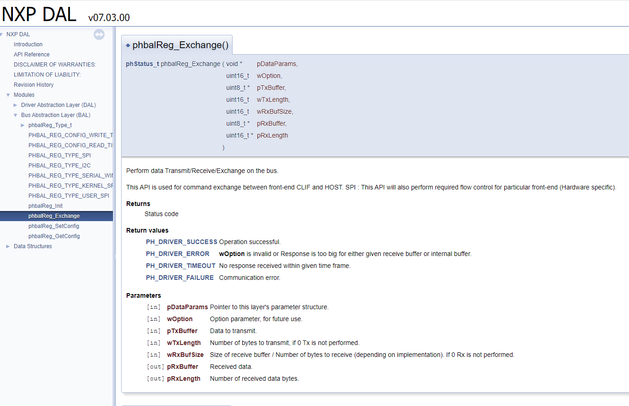Click pRxBuffer in the Parameters list
Image resolution: width=629 pixels, height=406 pixels.
click(x=183, y=367)
